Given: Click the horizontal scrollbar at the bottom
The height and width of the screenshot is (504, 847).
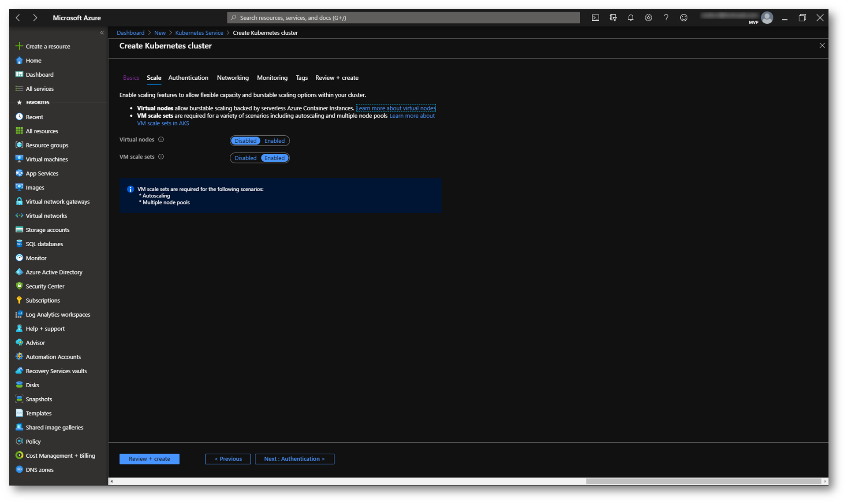Looking at the screenshot, I should click(703, 481).
